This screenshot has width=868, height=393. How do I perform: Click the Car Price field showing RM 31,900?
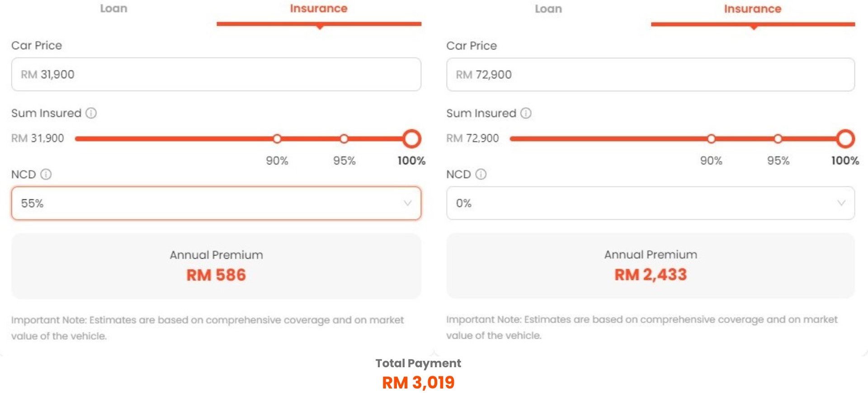point(216,75)
